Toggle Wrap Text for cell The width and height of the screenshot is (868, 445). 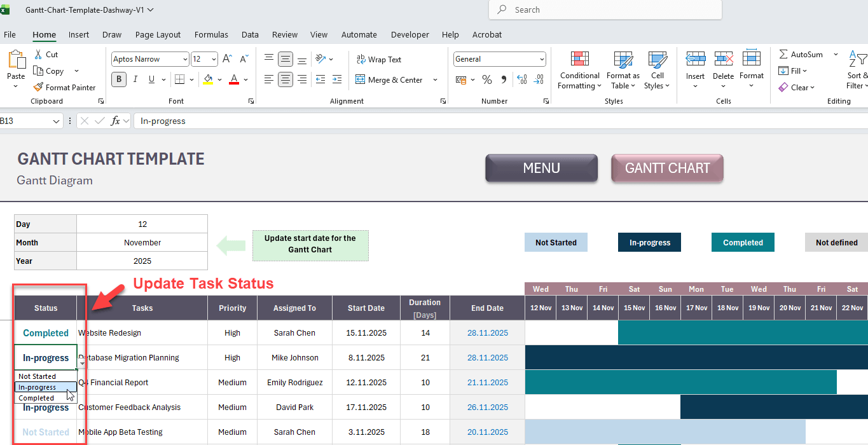(x=379, y=60)
